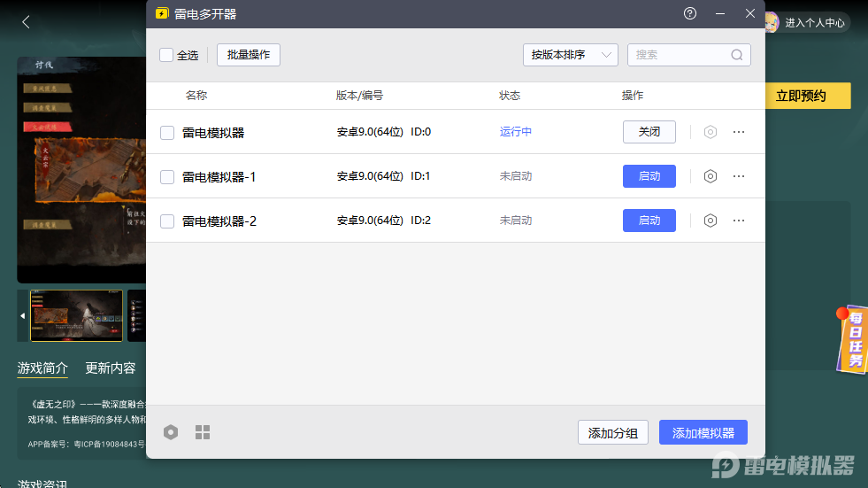The image size is (868, 488).
Task: Click the 操作 column header
Action: click(632, 96)
